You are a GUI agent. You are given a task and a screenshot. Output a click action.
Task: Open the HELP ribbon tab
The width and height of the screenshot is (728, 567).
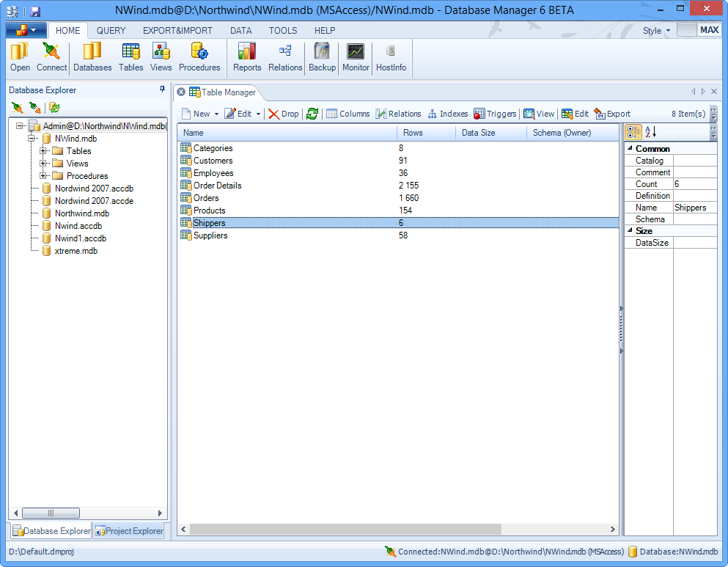tap(325, 31)
